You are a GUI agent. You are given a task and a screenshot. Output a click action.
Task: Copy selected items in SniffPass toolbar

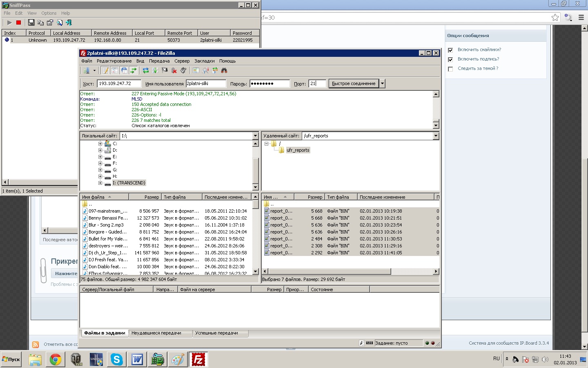tap(40, 22)
